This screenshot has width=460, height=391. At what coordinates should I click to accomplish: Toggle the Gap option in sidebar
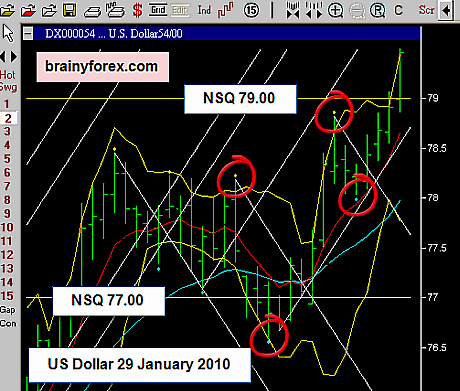pyautogui.click(x=8, y=310)
